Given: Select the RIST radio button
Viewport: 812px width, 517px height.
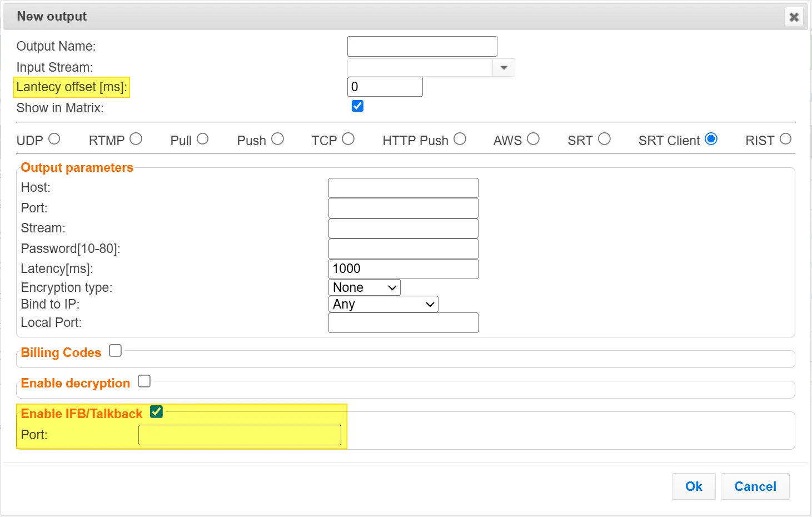Looking at the screenshot, I should [x=785, y=139].
